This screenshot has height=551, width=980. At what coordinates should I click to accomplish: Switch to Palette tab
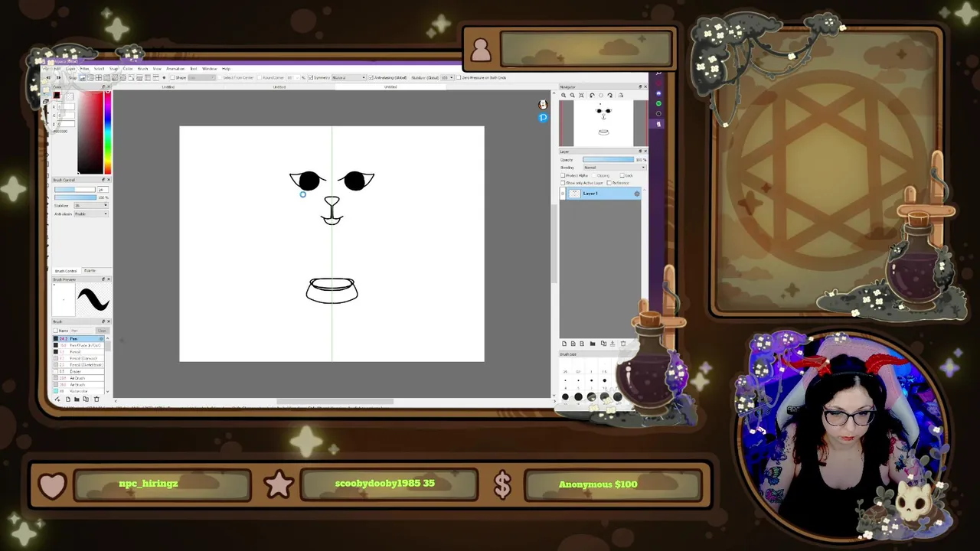point(90,270)
